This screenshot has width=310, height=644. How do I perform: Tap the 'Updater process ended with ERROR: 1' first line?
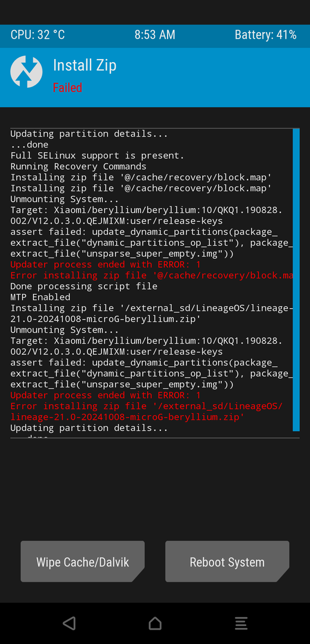coord(106,265)
